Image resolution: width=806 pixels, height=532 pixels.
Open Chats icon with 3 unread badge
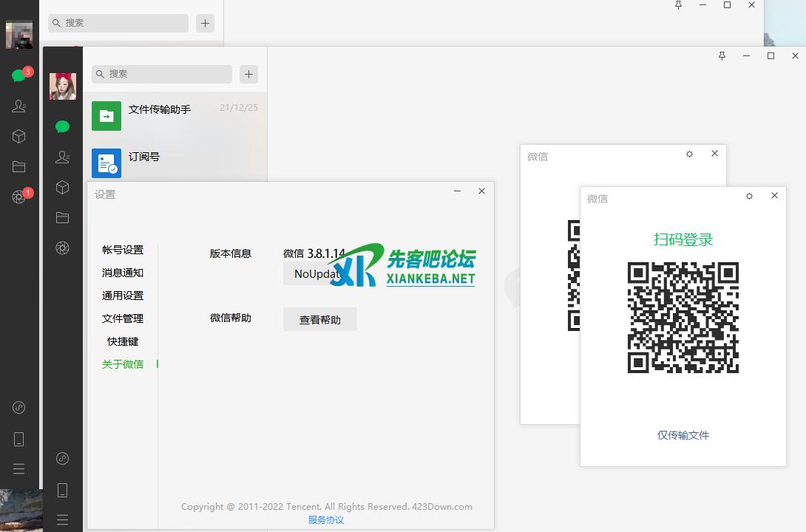(19, 75)
